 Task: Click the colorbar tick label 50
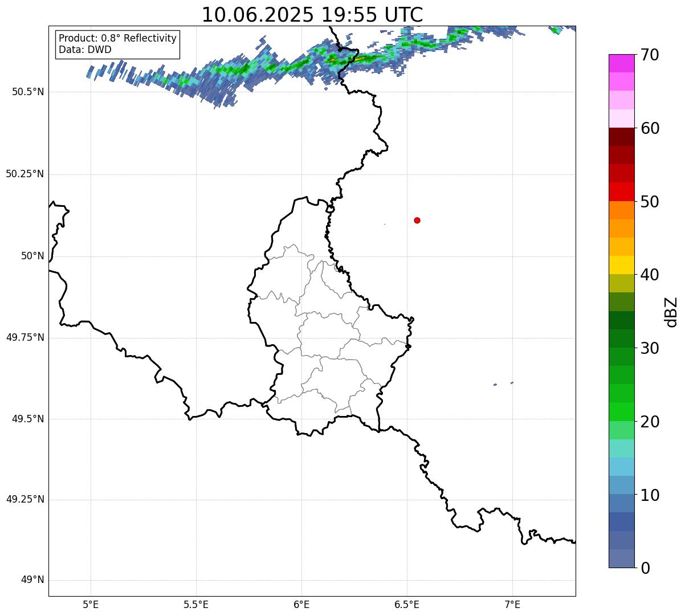(x=650, y=202)
